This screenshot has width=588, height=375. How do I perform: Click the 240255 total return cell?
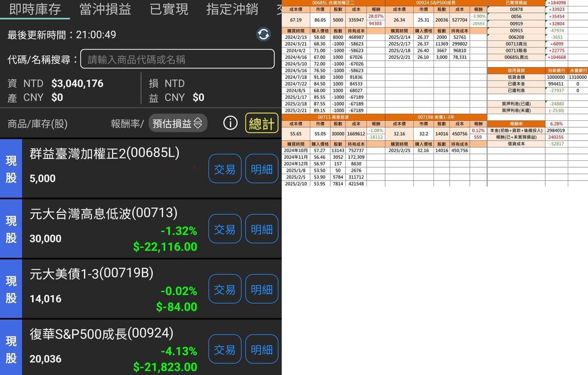(x=557, y=137)
